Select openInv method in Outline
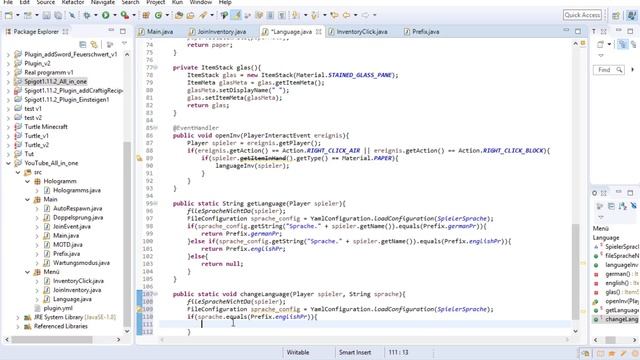Viewport: 640px width, 360px height. click(622, 301)
